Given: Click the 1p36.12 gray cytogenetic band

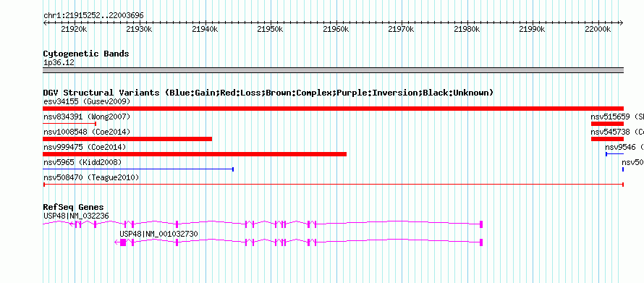Looking at the screenshot, I should click(x=333, y=70).
